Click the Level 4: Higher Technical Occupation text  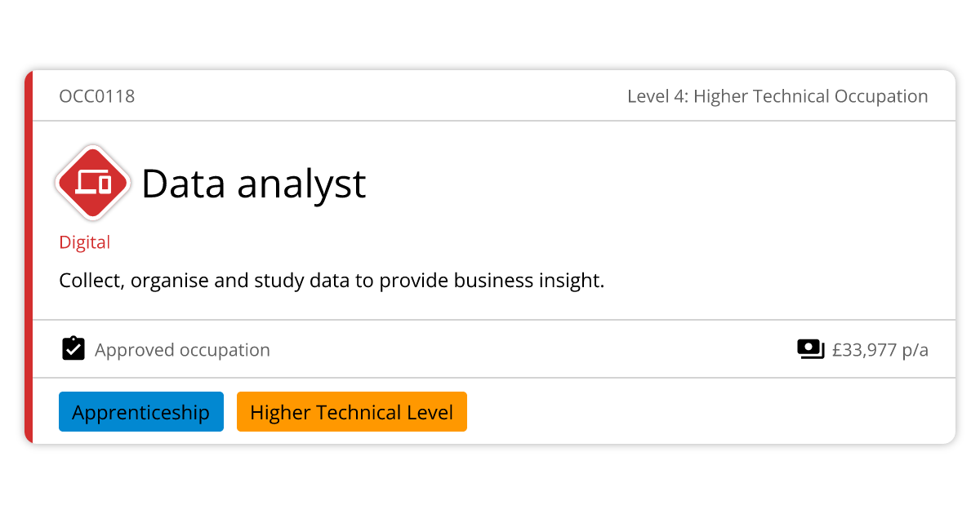[777, 96]
